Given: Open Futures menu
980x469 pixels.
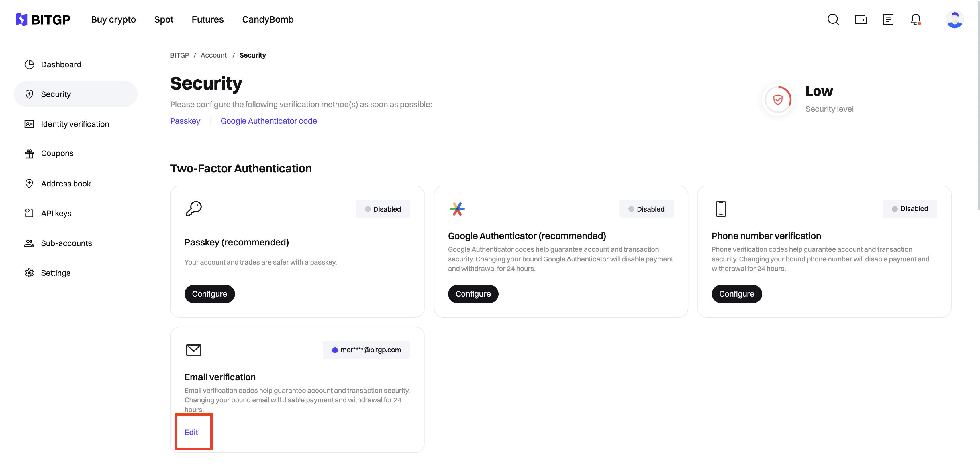Looking at the screenshot, I should (208, 19).
